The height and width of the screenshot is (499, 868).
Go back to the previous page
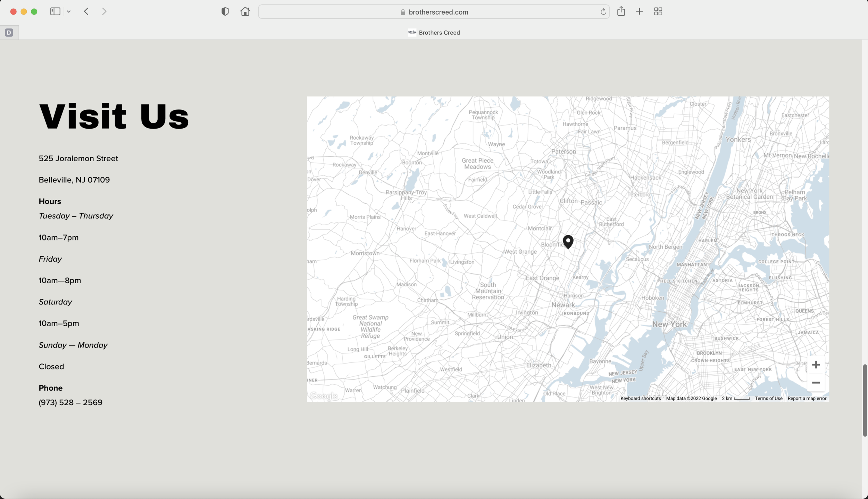tap(86, 11)
